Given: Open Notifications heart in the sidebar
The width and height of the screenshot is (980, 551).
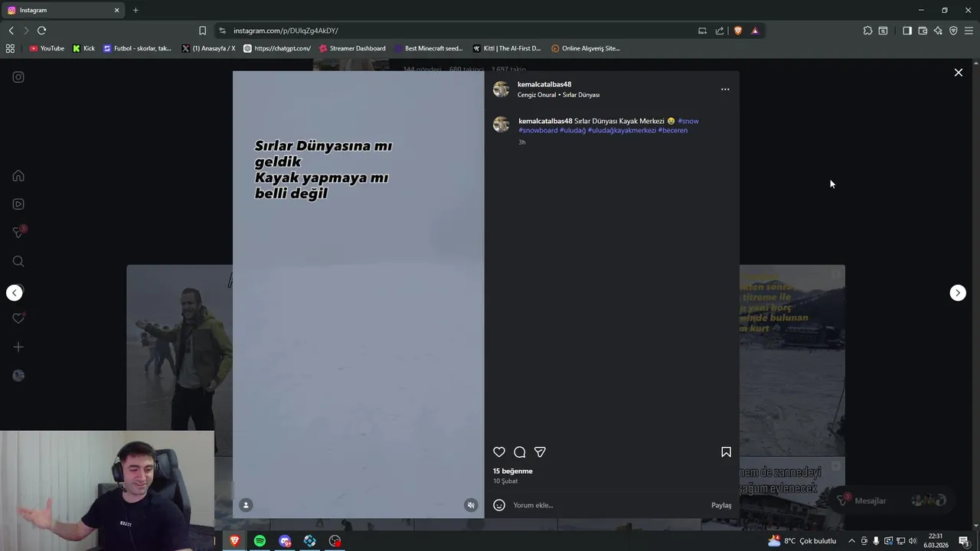Looking at the screenshot, I should pyautogui.click(x=18, y=318).
